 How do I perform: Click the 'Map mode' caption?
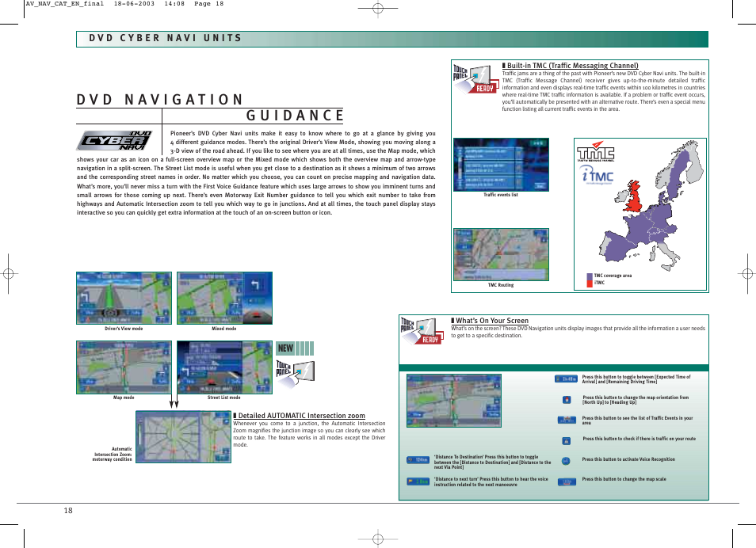124,398
